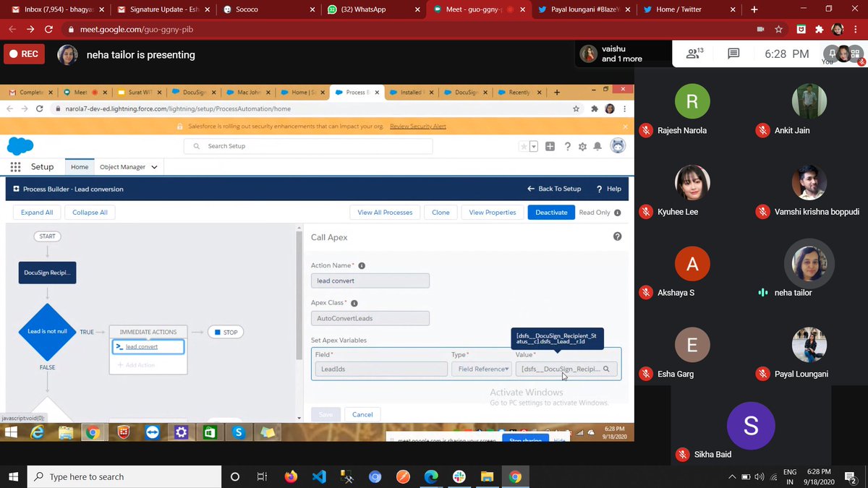Viewport: 868px width, 488px height.
Task: Open the Review Security Alert link
Action: tap(417, 126)
